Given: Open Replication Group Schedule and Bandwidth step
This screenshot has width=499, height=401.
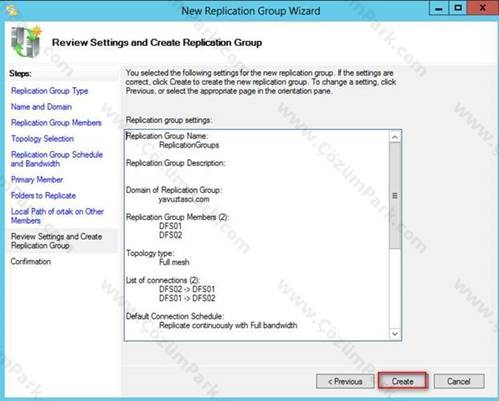Looking at the screenshot, I should (57, 159).
